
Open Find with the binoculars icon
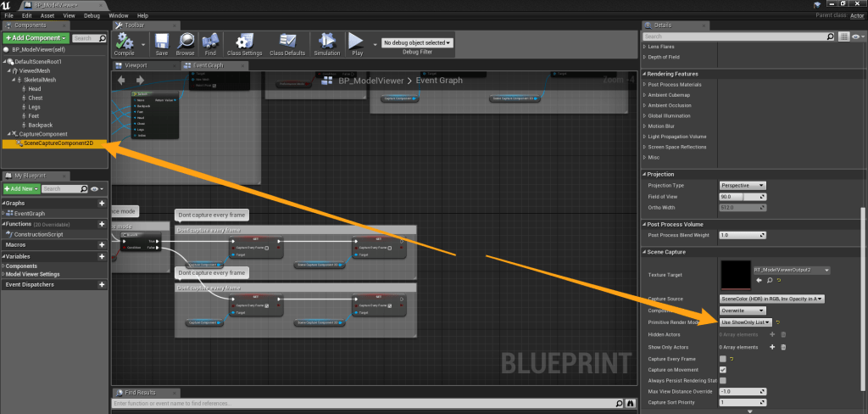(x=209, y=42)
